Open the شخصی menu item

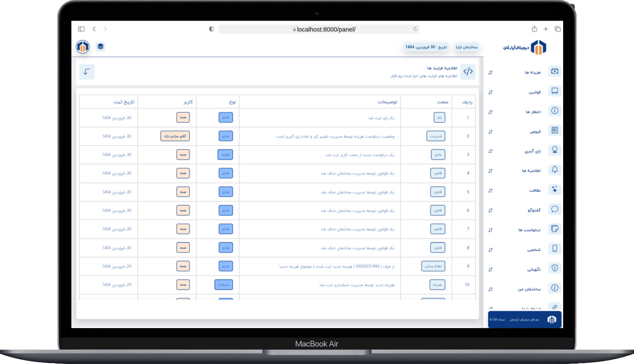534,250
